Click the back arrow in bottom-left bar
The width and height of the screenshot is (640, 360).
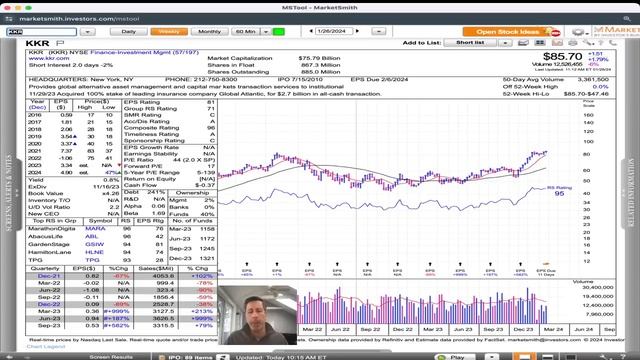click(x=9, y=357)
